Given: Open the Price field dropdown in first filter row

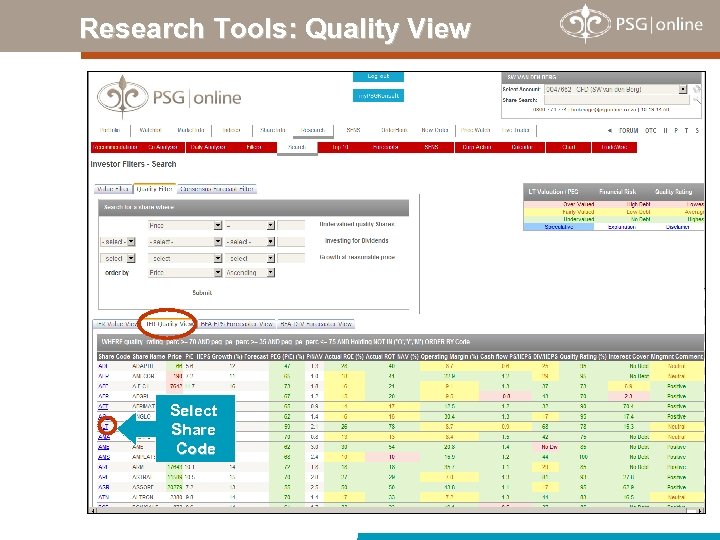Looking at the screenshot, I should 185,225.
